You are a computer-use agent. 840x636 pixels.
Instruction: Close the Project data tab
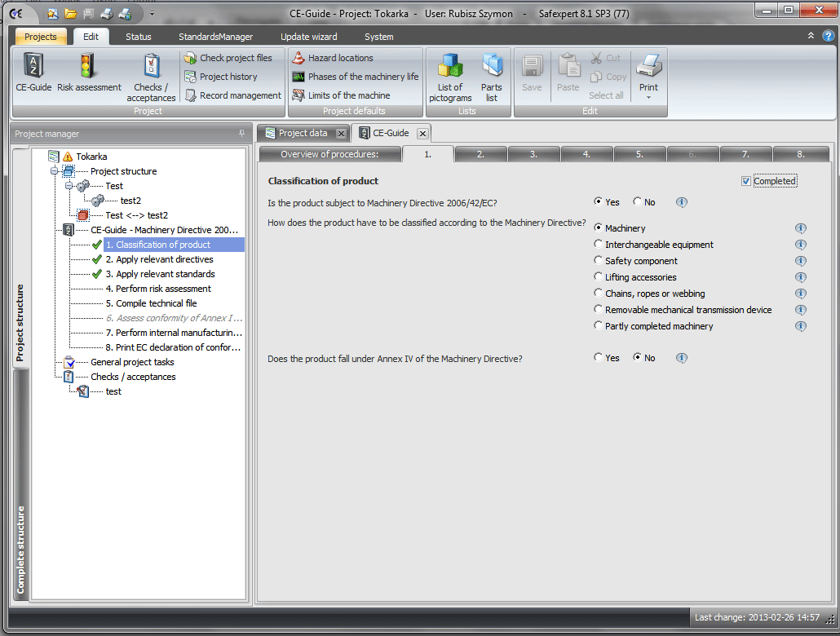[341, 134]
